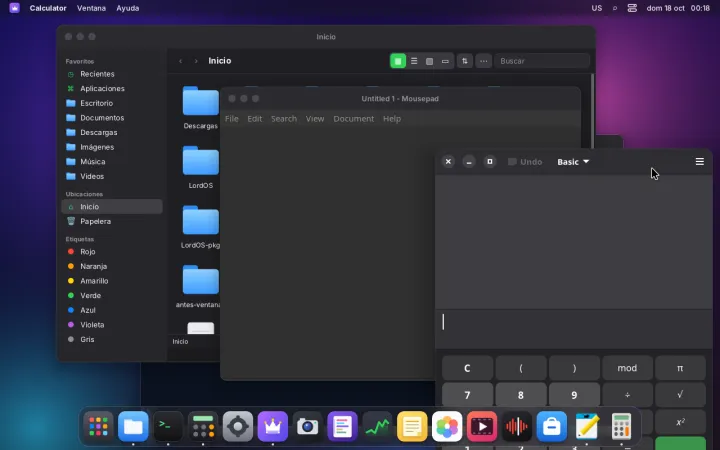
Task: Open the colorful photos app in dock
Action: (447, 427)
